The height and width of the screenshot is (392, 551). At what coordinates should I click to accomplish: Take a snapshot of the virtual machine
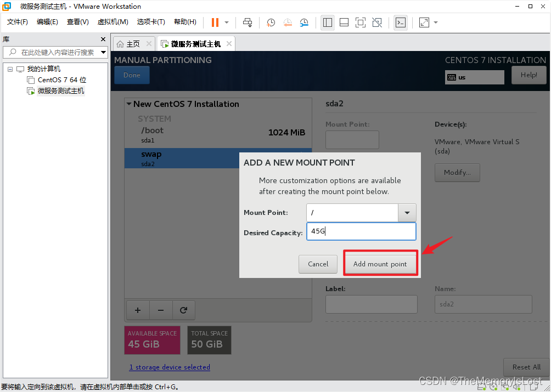(271, 22)
